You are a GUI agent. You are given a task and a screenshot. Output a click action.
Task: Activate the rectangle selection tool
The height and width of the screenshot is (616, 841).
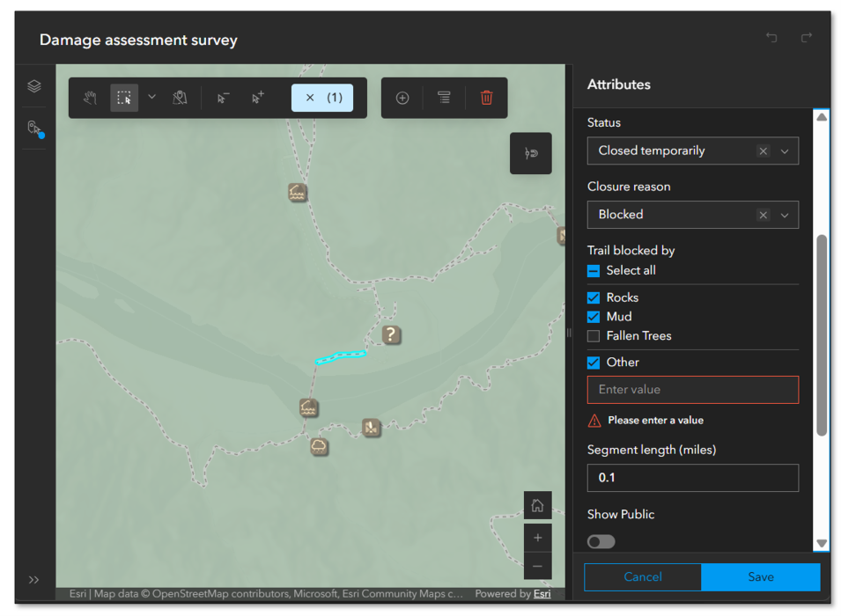click(124, 98)
